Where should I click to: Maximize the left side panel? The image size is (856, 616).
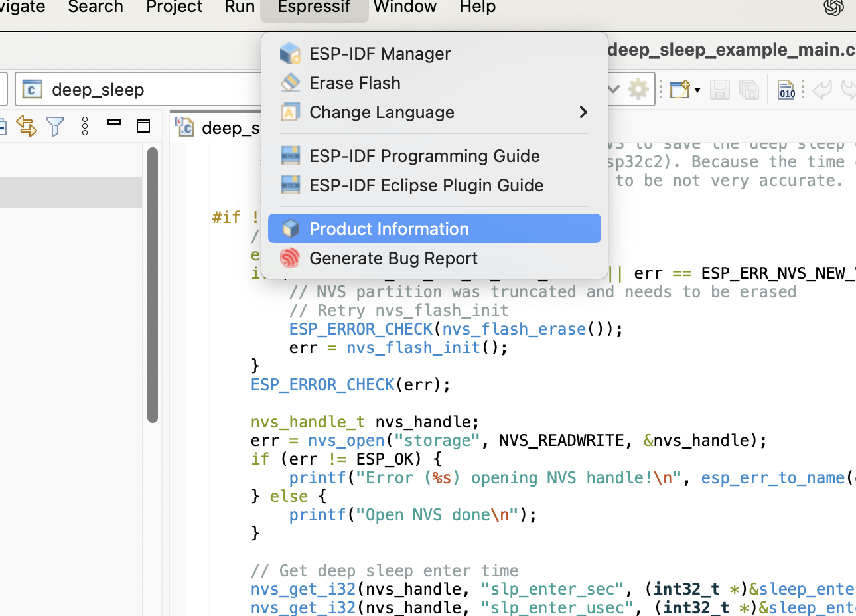[x=143, y=126]
